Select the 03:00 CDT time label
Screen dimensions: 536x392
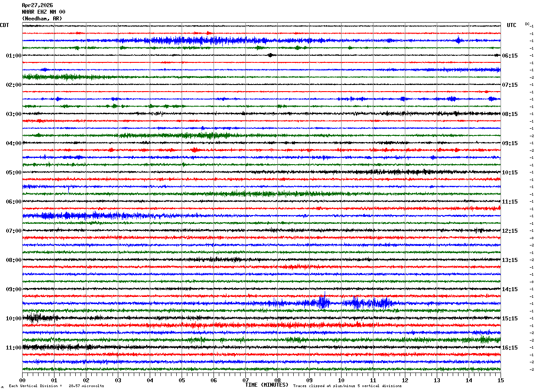coord(14,114)
